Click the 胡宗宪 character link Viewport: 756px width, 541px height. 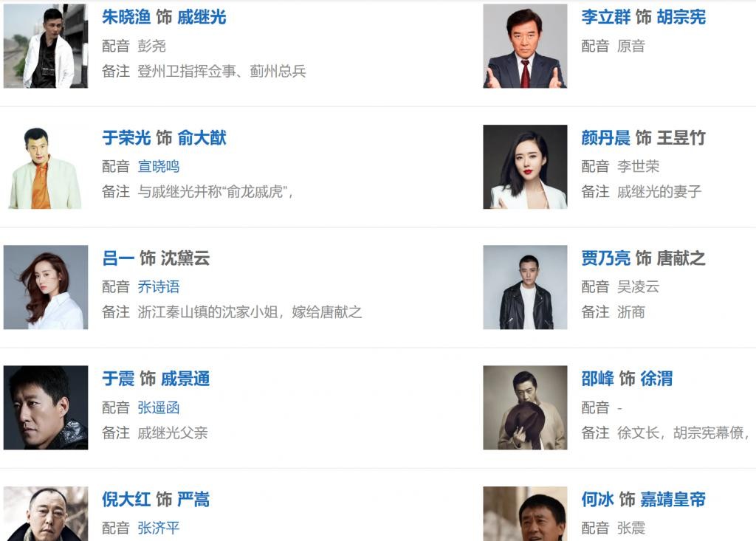681,18
